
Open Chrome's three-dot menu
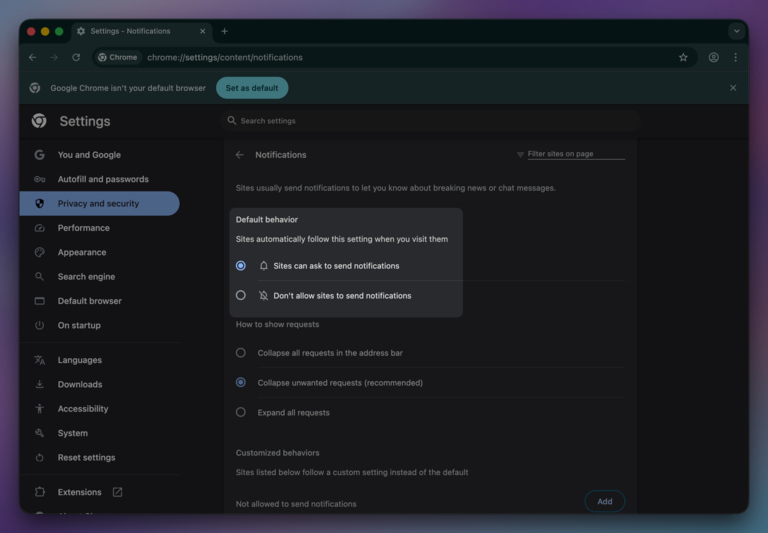click(735, 57)
